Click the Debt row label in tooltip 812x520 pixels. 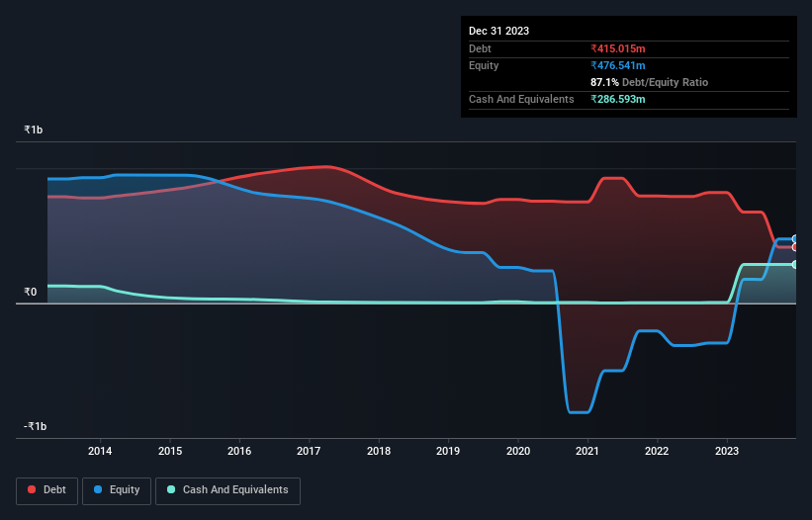point(480,48)
